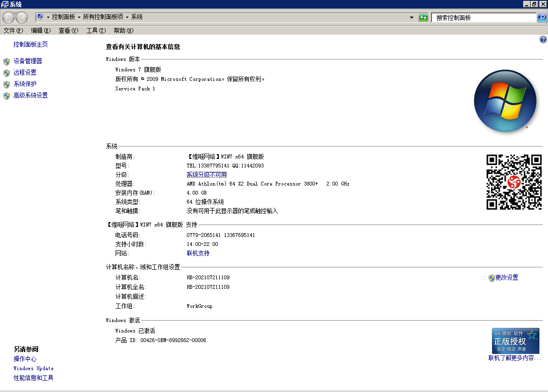548x392 pixels.
Task: Open 系统保护 link
Action: [25, 84]
